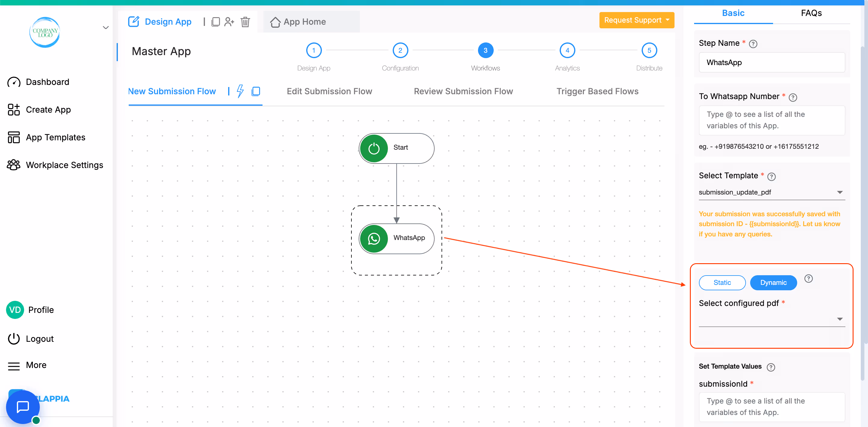Screen dimensions: 868x427
Task: Click the lightning bolt icon near New Submission Flow
Action: pos(240,91)
